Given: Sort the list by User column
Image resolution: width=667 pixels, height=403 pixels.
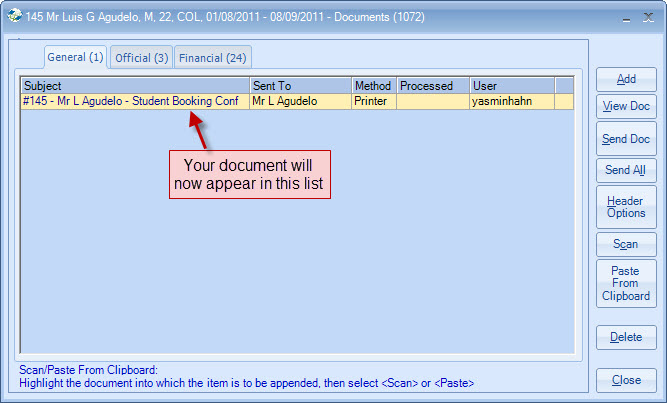Looking at the screenshot, I should (x=518, y=86).
